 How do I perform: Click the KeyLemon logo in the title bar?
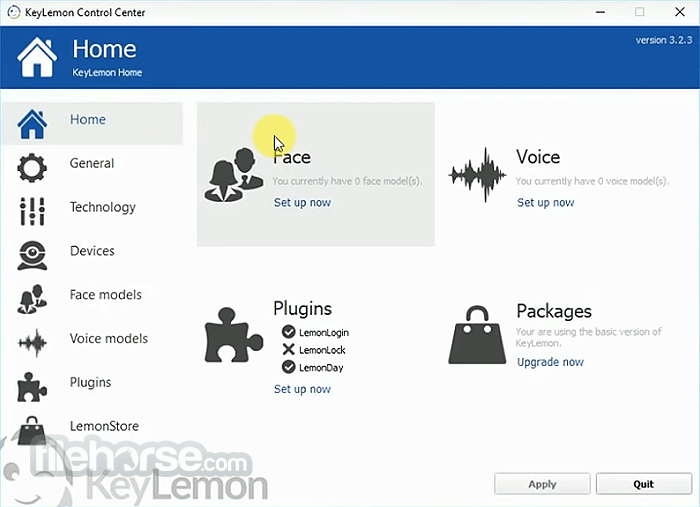(x=14, y=12)
